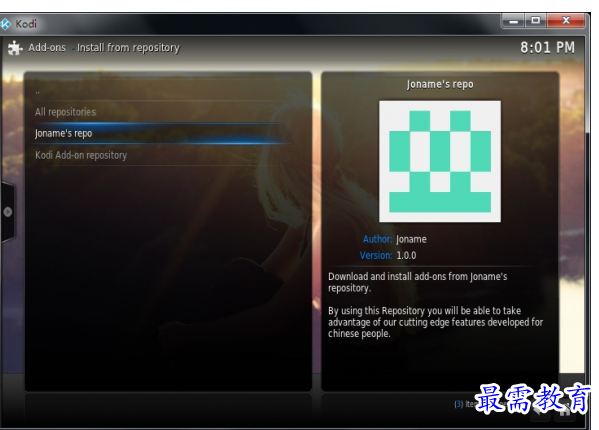Image resolution: width=599 pixels, height=430 pixels.
Task: Click 'Install from repository' breadcrumb text
Action: (128, 48)
